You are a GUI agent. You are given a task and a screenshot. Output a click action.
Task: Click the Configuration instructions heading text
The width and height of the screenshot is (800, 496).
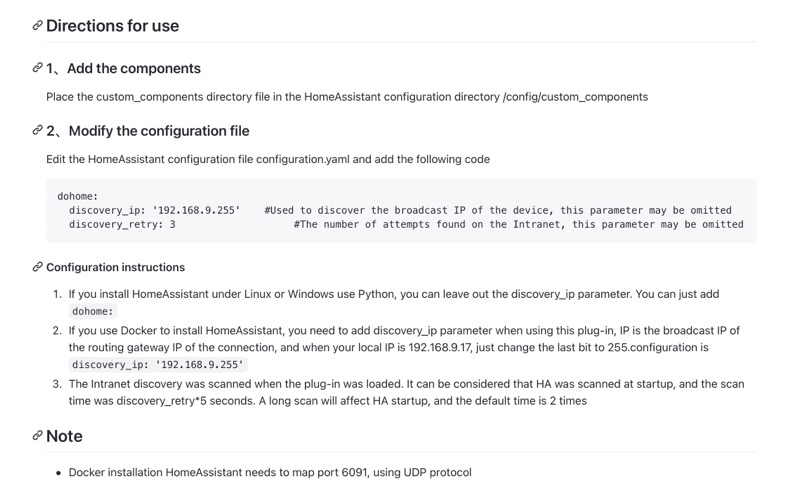tap(115, 267)
